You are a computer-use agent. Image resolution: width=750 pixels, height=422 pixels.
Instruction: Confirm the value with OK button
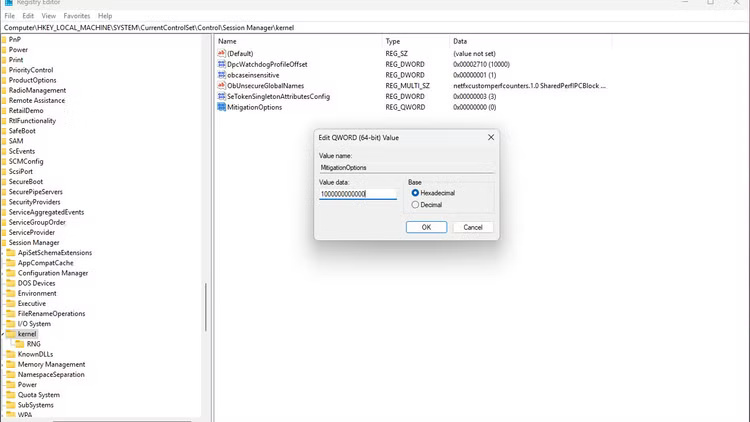pos(426,227)
